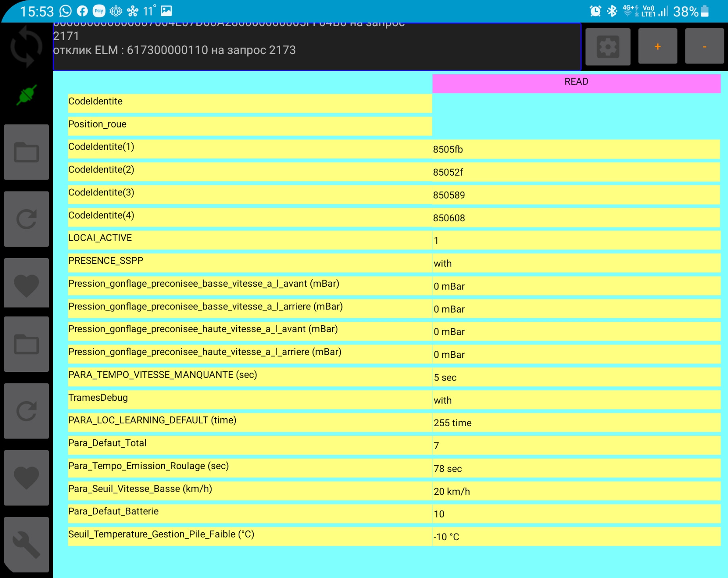Open the settings gear button
This screenshot has width=728, height=578.
pos(608,46)
